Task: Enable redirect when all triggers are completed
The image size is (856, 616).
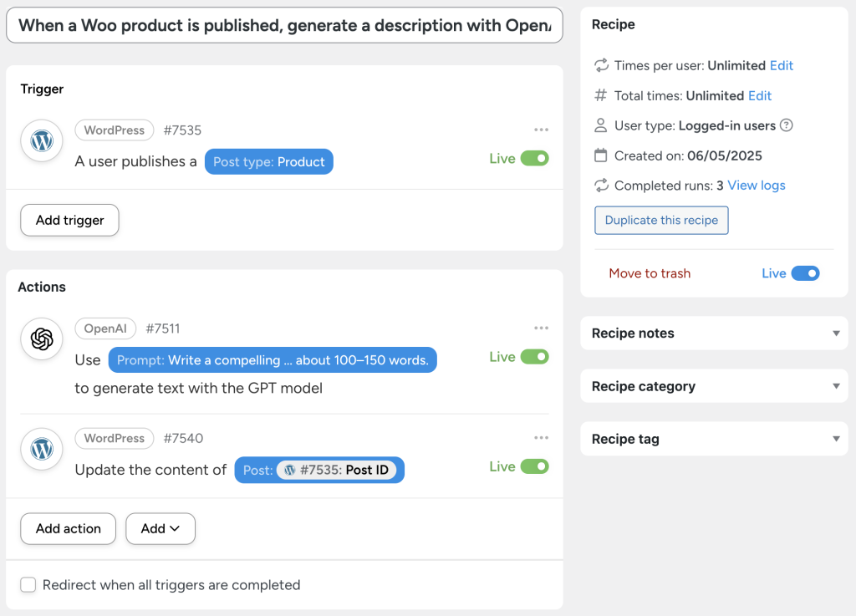Action: tap(28, 585)
